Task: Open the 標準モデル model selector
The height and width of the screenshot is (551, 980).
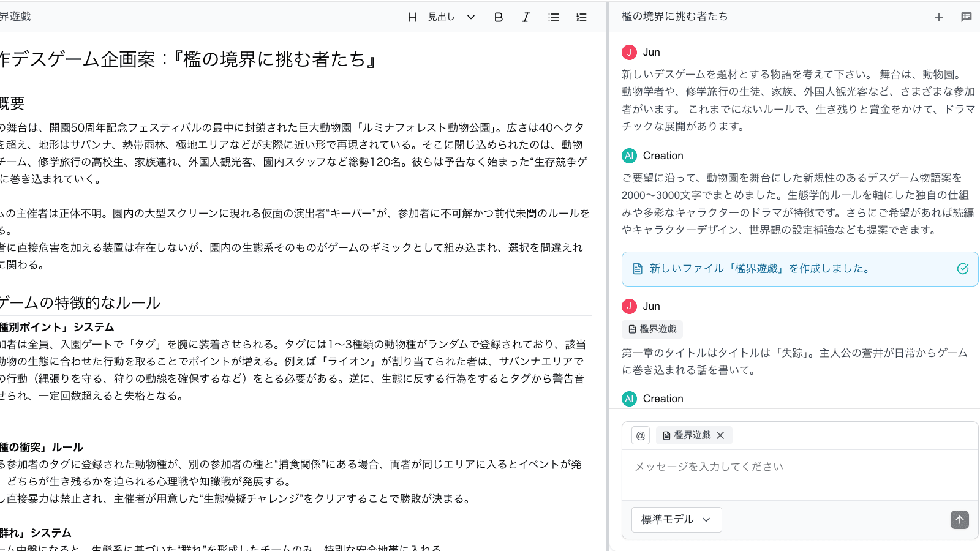Action: [676, 519]
